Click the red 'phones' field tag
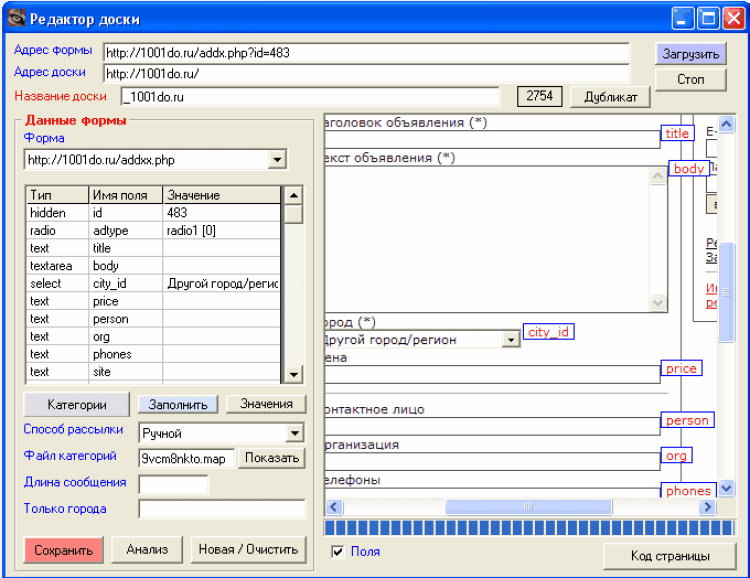 pyautogui.click(x=688, y=491)
